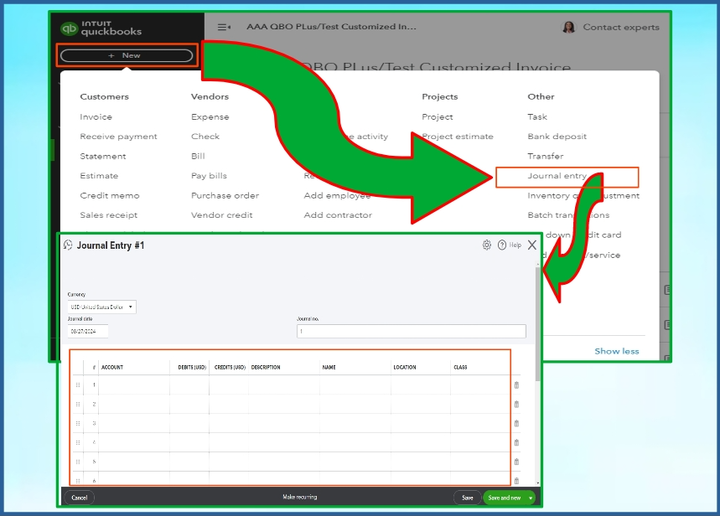Click the Class cell in line 1

pyautogui.click(x=480, y=385)
